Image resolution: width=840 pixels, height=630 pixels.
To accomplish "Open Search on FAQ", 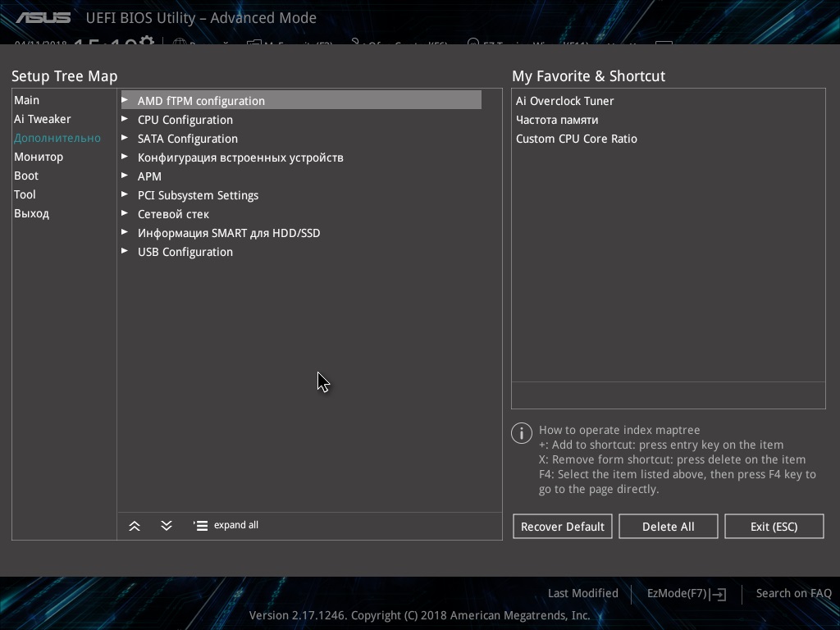I will click(x=793, y=594).
